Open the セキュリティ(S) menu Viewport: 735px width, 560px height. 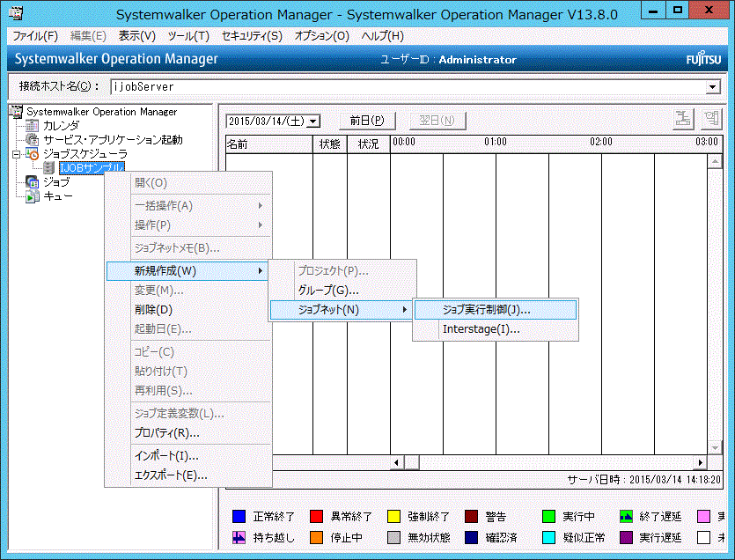[252, 36]
